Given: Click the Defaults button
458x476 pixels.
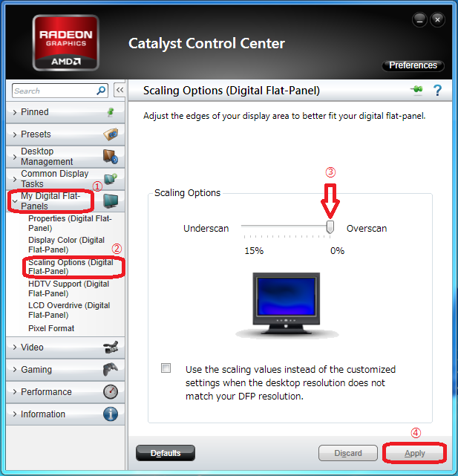Looking at the screenshot, I should click(166, 453).
